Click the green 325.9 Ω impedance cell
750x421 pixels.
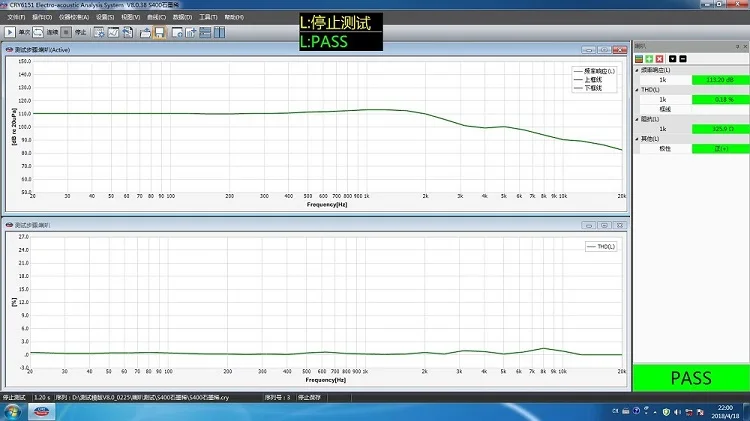tap(720, 129)
